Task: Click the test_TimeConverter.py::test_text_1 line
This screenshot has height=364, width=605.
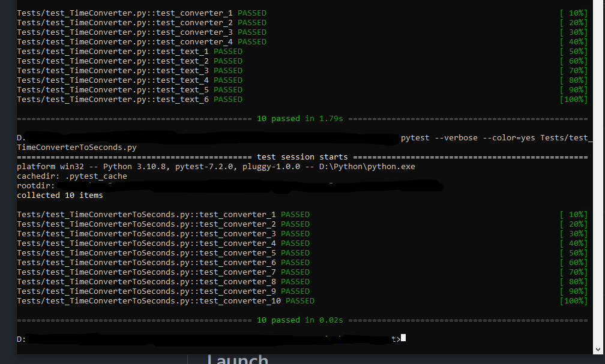Action: [130, 52]
